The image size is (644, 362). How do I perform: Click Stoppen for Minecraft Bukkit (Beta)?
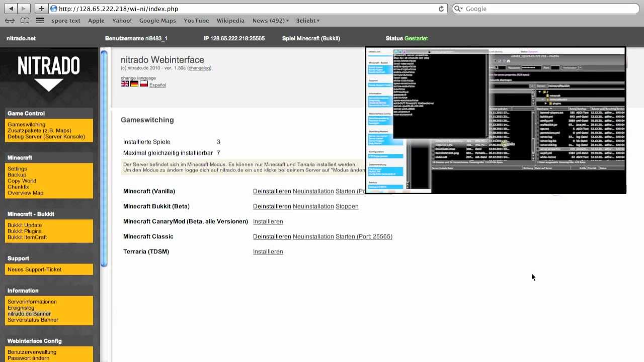347,206
